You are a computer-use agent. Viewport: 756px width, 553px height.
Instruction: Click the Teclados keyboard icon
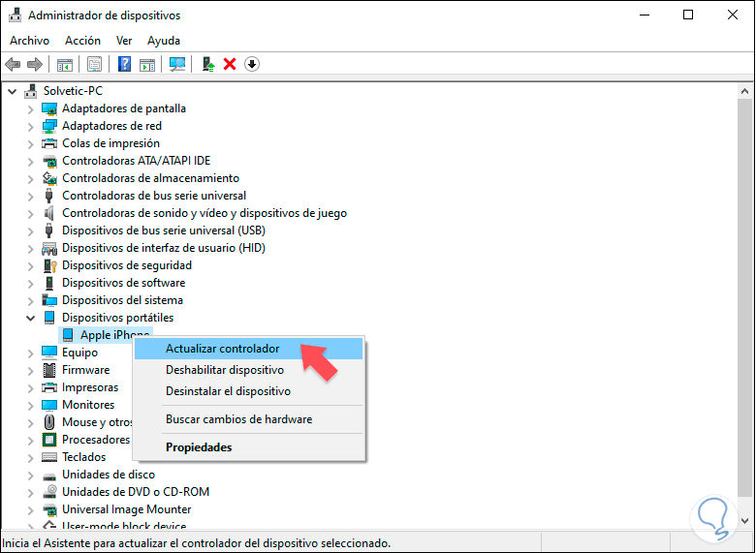tap(49, 457)
